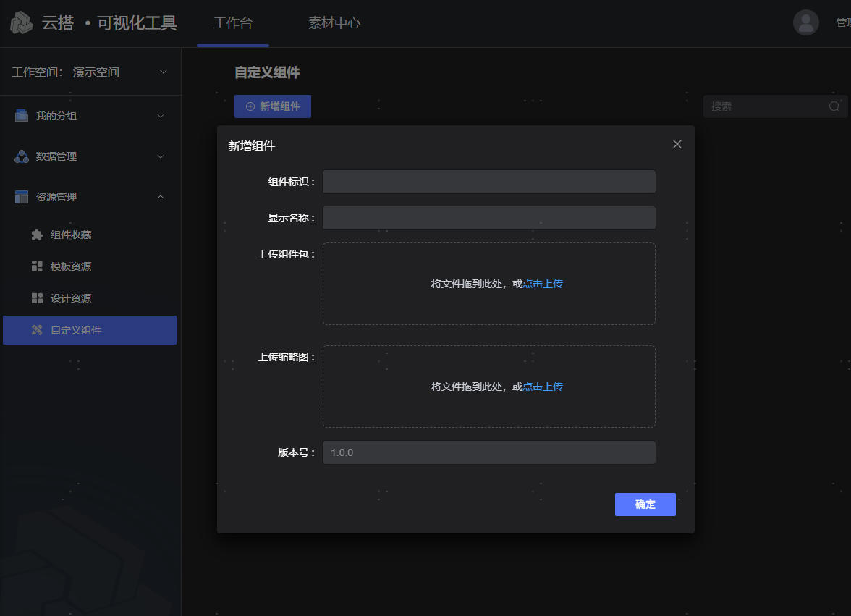Click the 数据管理 sidebar icon
Screen dimensions: 851x616
22,156
